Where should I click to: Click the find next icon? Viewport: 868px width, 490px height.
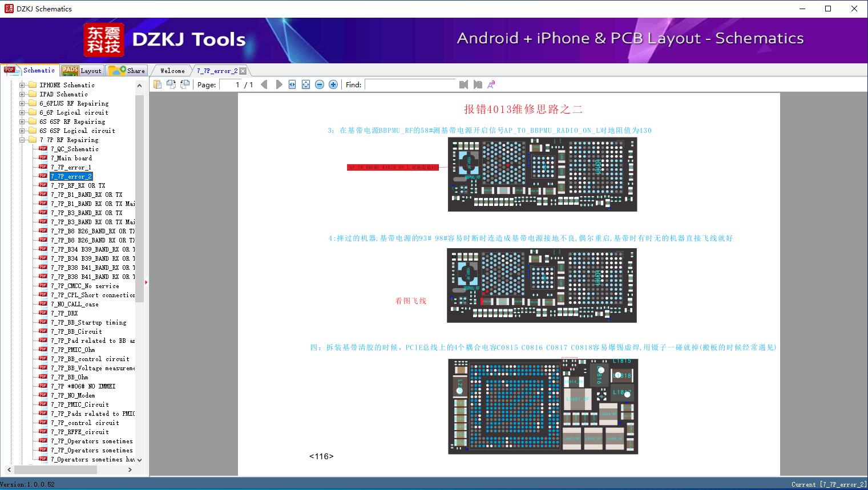pos(478,84)
